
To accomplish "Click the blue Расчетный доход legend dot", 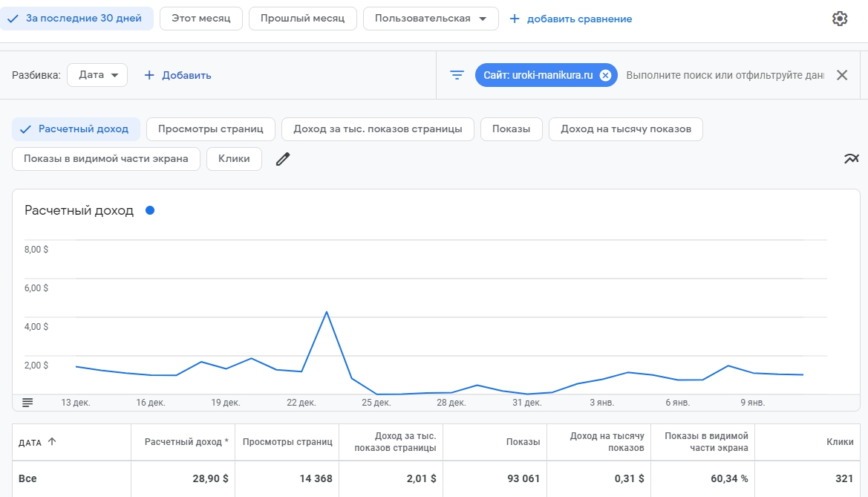I will point(150,210).
